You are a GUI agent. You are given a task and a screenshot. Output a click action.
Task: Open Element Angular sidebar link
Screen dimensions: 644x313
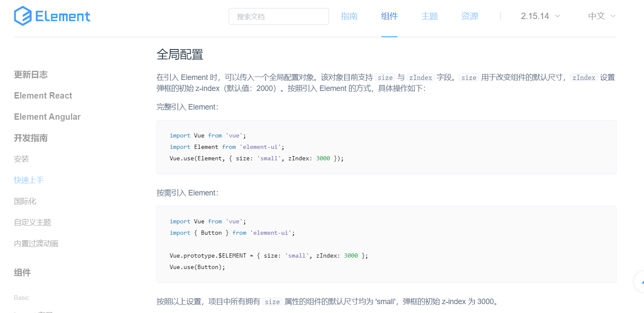pyautogui.click(x=47, y=117)
